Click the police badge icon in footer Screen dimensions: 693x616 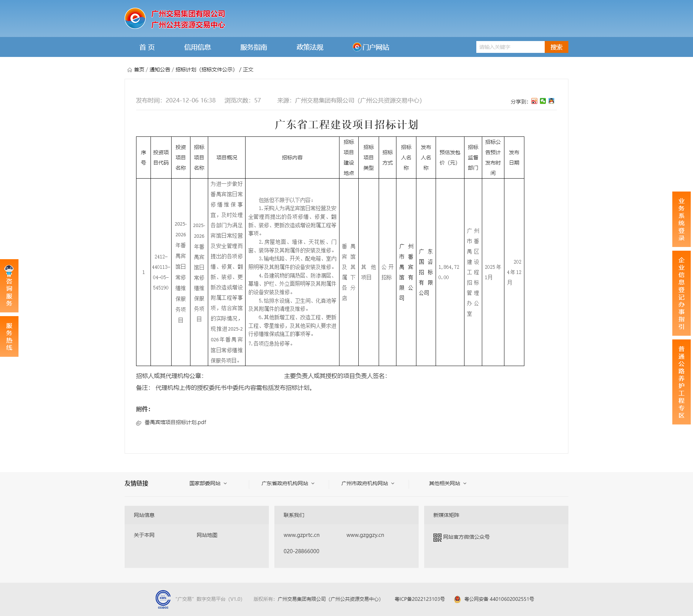(x=457, y=599)
